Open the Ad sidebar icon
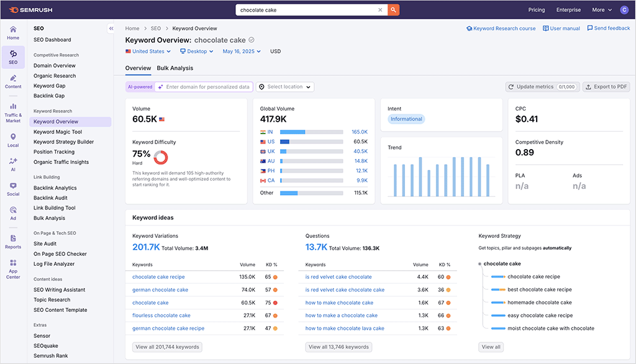Image resolution: width=636 pixels, height=364 pixels. pyautogui.click(x=13, y=214)
